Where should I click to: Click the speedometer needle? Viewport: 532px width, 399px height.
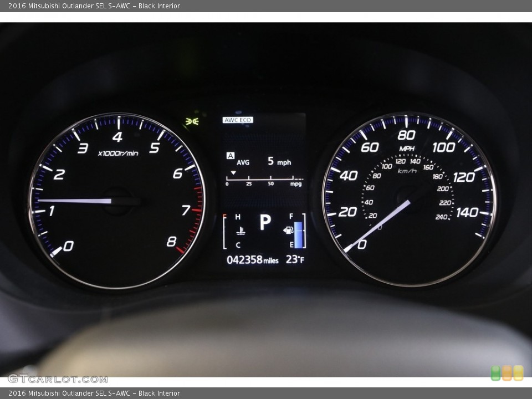pos(377,226)
